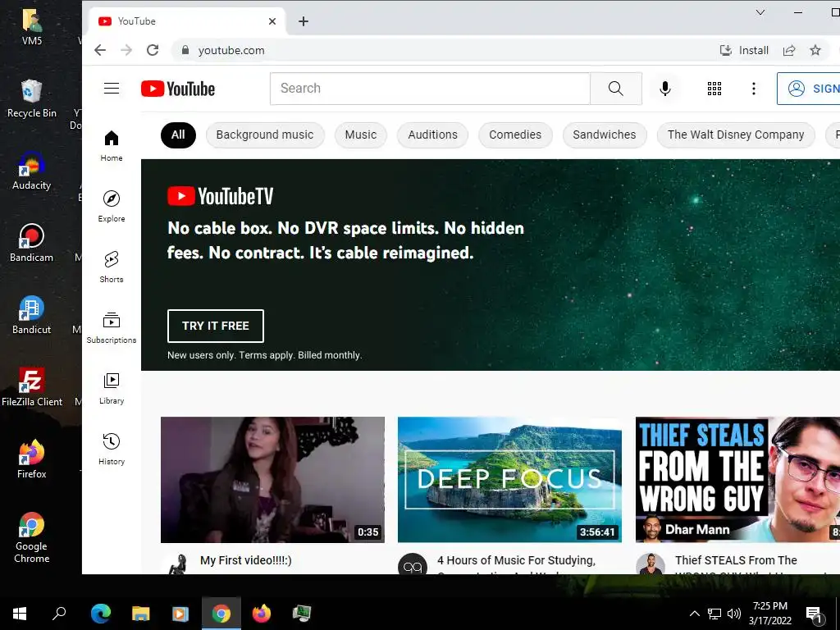This screenshot has height=630, width=840.
Task: Open the My First video thumbnail
Action: 272,479
